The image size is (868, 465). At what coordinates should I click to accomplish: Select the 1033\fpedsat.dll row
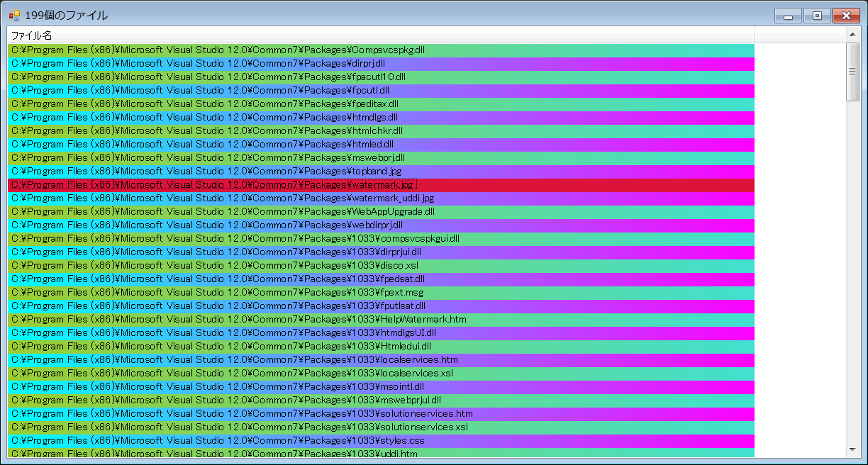point(381,279)
